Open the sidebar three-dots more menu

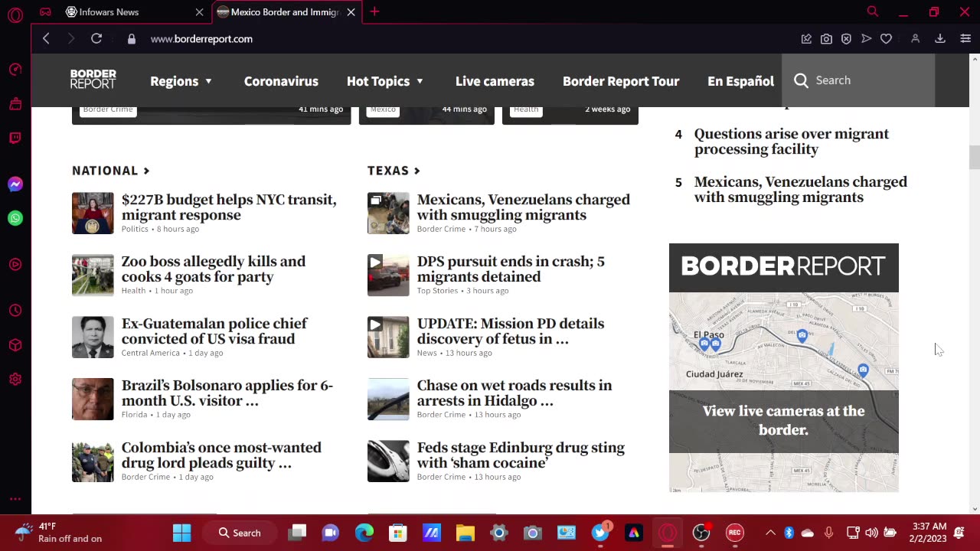(x=15, y=499)
